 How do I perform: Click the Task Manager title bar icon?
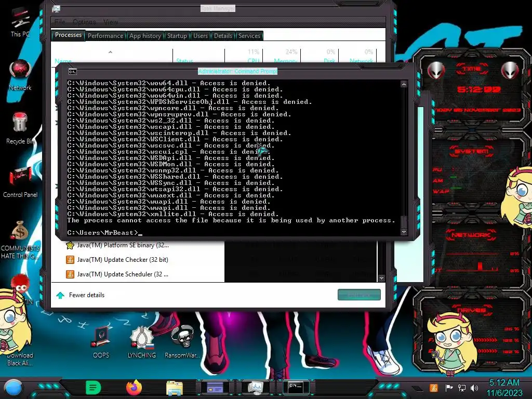(x=56, y=9)
